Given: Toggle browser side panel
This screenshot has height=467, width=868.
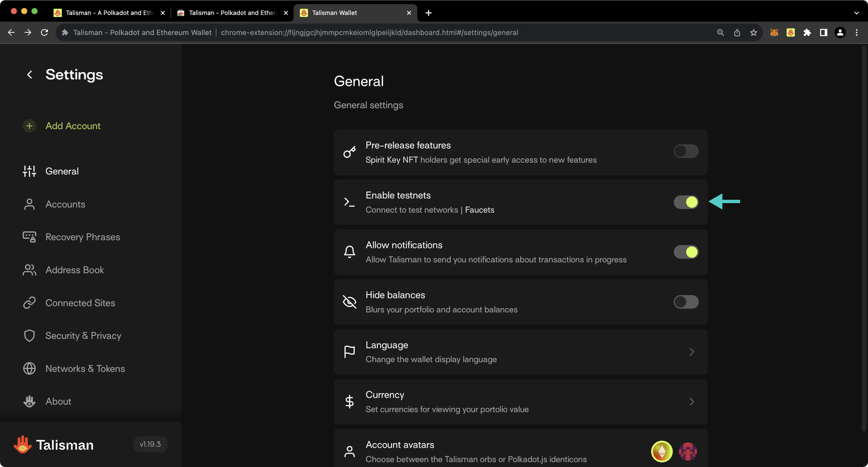Looking at the screenshot, I should 824,32.
